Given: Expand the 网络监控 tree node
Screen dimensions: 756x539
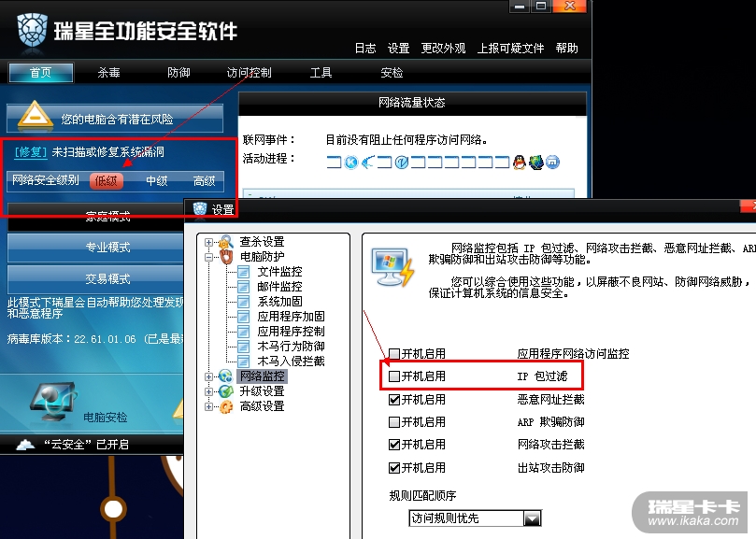Looking at the screenshot, I should pyautogui.click(x=208, y=376).
